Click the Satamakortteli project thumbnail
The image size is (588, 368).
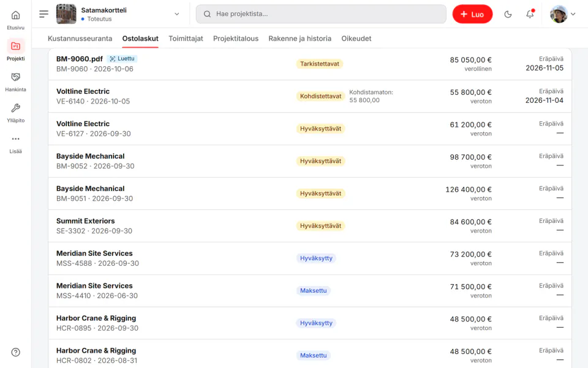point(66,14)
